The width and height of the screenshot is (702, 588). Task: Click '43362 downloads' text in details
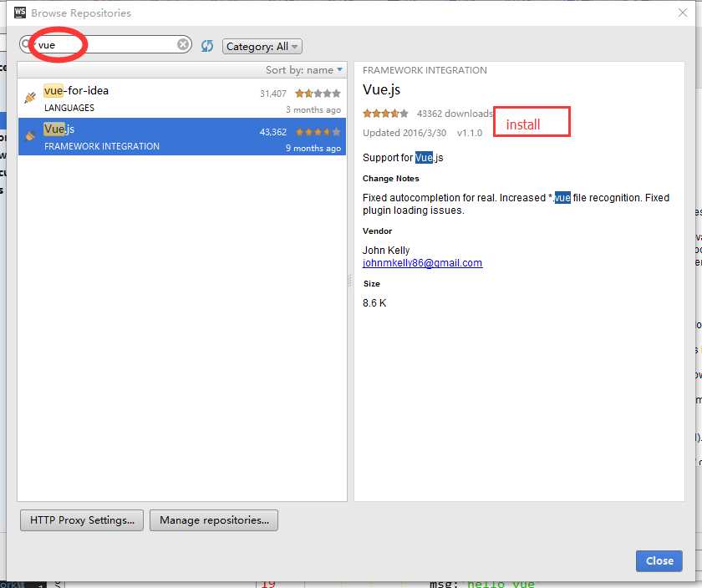point(455,114)
